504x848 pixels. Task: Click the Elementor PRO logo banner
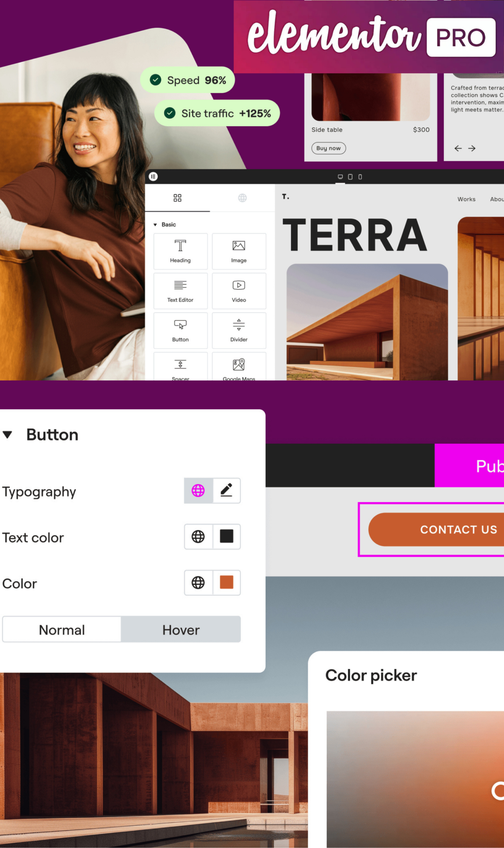pos(369,37)
